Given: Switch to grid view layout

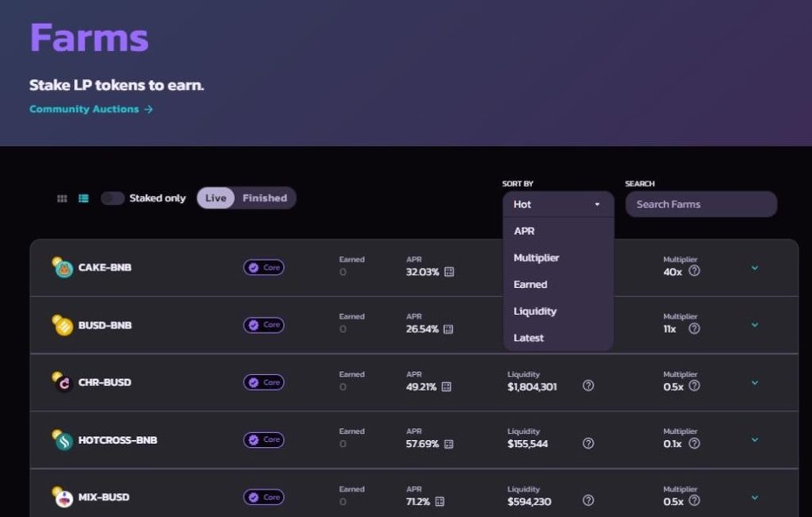Looking at the screenshot, I should click(x=61, y=198).
